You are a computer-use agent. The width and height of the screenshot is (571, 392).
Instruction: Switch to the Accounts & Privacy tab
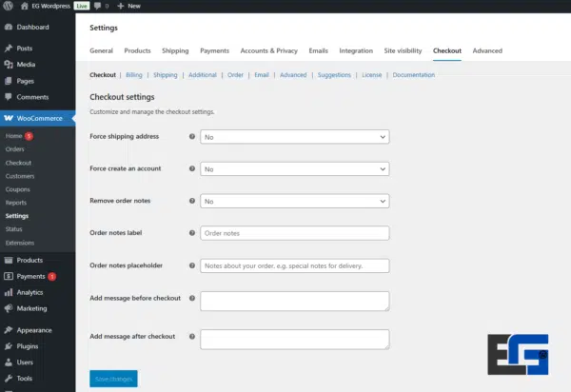pos(268,50)
